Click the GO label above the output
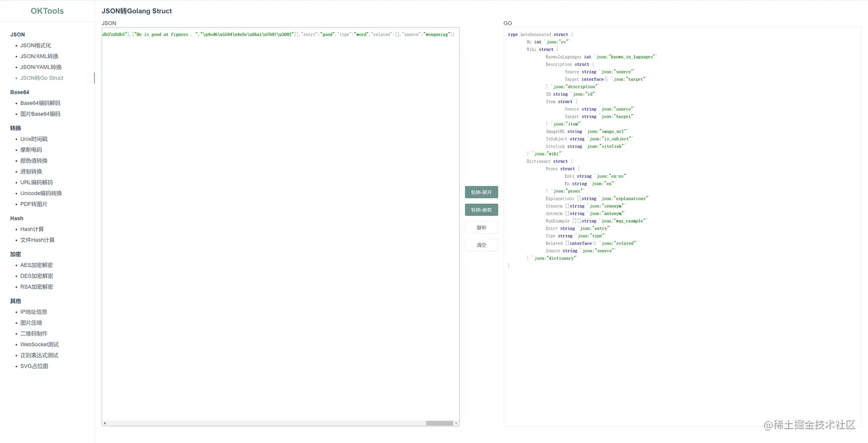This screenshot has width=868, height=443. (x=507, y=24)
